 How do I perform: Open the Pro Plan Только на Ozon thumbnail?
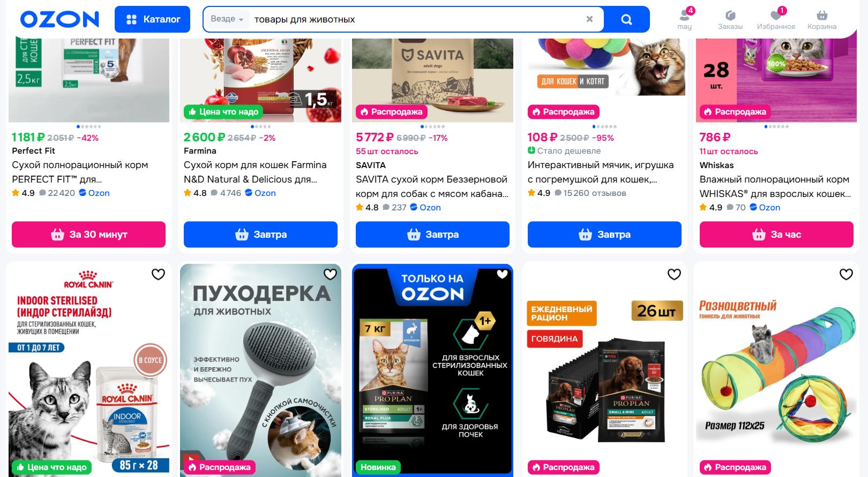(x=432, y=369)
